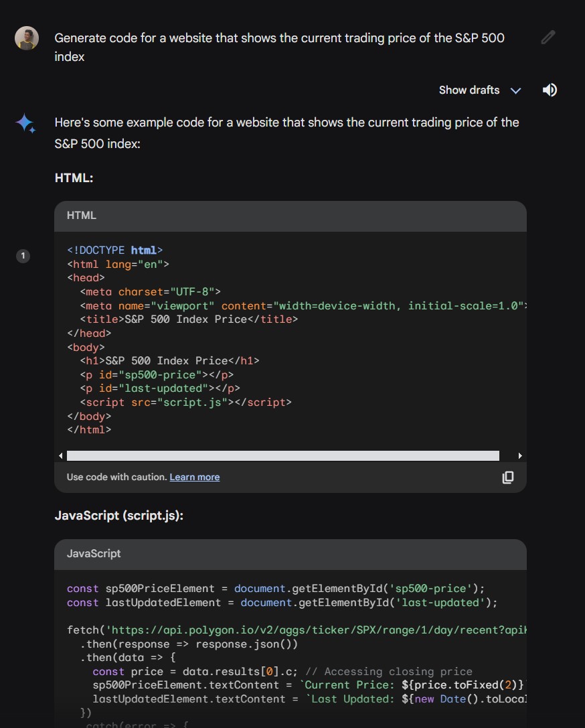Screen dimensions: 585x728
Task: Click the HTML code horizontal scrollbar thumb
Action: (282, 455)
